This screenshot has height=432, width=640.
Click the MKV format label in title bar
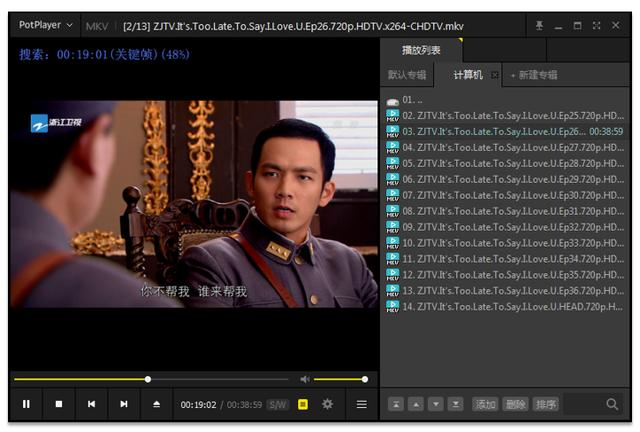pyautogui.click(x=97, y=27)
